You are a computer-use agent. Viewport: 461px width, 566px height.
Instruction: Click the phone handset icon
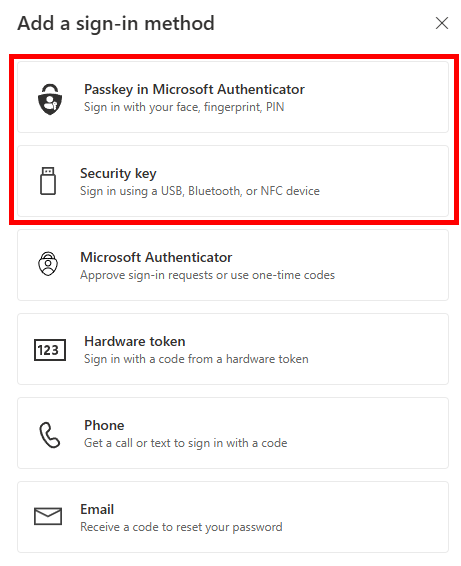coord(49,435)
